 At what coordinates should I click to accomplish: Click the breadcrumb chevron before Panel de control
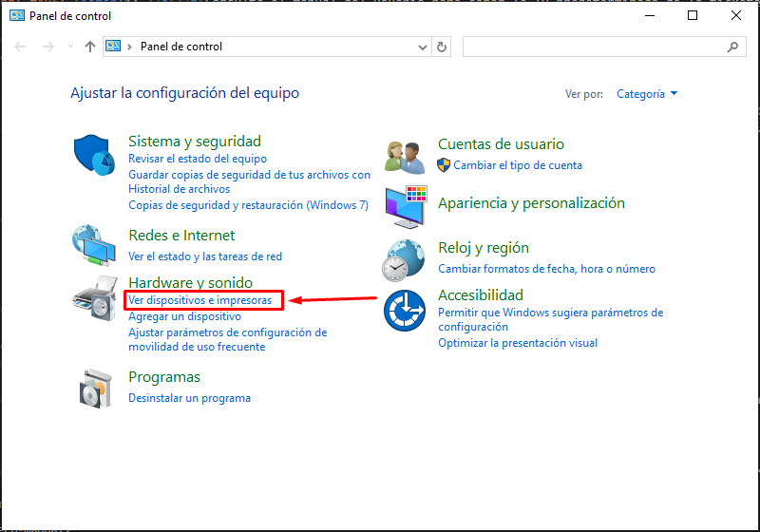tap(129, 47)
